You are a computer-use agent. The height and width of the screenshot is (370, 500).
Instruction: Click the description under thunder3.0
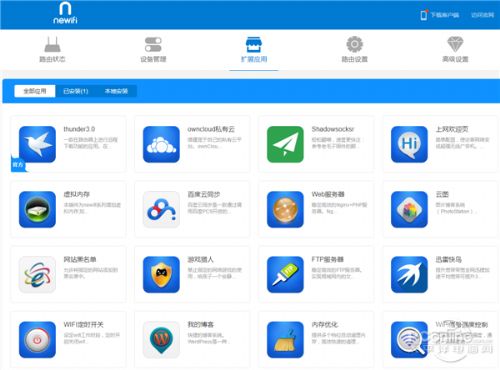pyautogui.click(x=90, y=143)
